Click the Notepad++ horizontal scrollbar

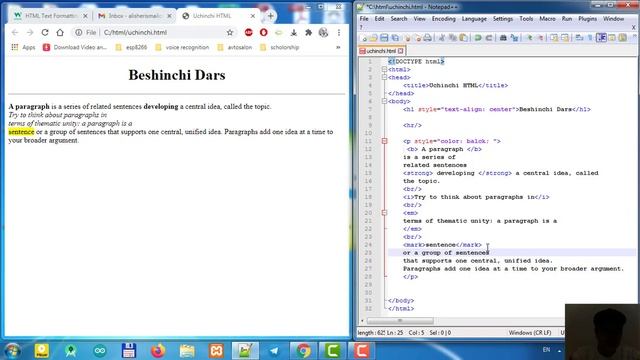click(400, 321)
